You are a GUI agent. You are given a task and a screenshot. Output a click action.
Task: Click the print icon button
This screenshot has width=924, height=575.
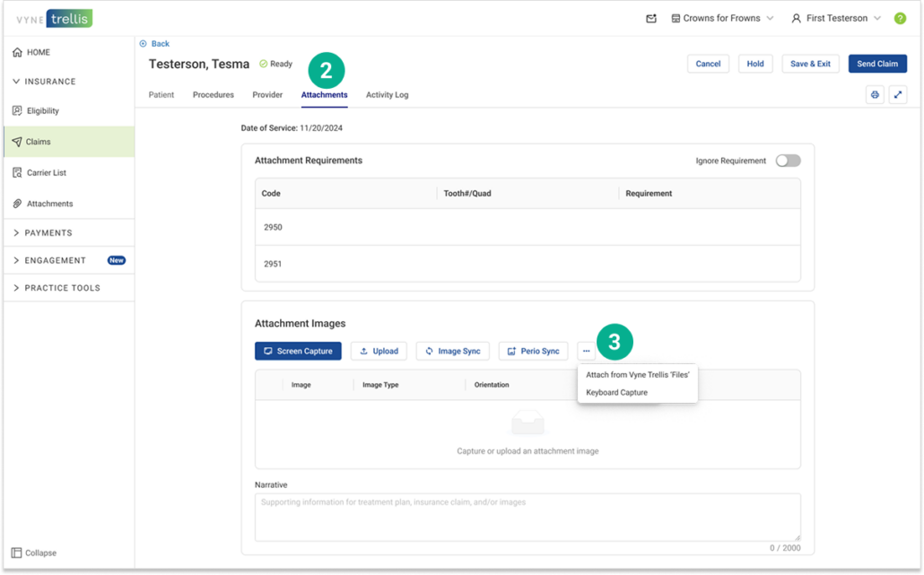coord(875,95)
